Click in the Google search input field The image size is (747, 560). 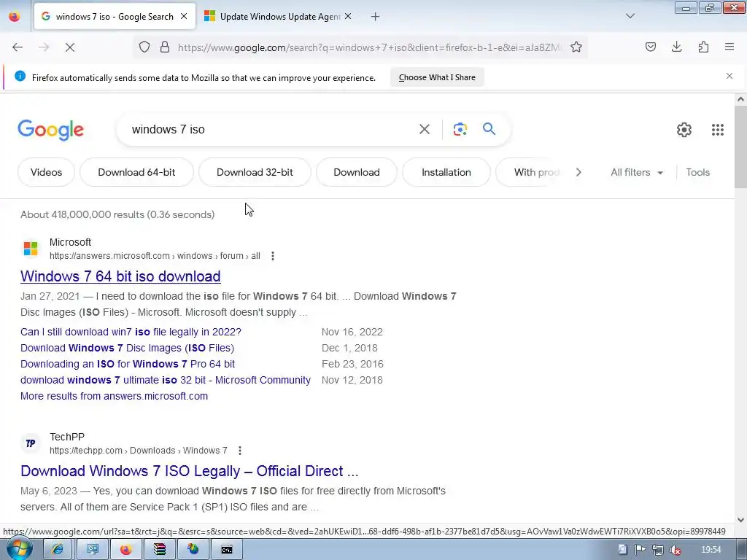point(269,130)
